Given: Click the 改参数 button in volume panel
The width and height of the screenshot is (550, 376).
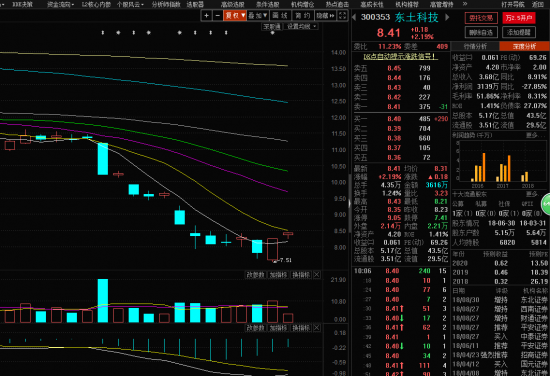Looking at the screenshot, I should tap(255, 275).
